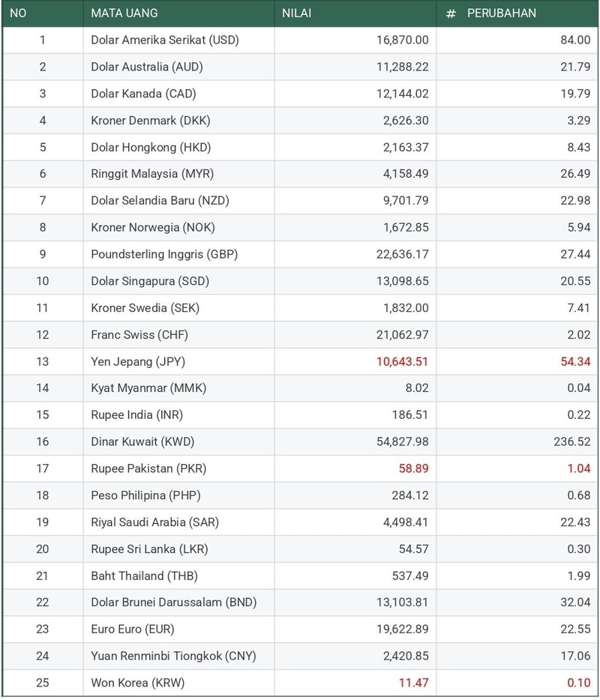The image size is (600, 700).
Task: Select Dolar Australia (AUD) currency name
Action: 147,67
